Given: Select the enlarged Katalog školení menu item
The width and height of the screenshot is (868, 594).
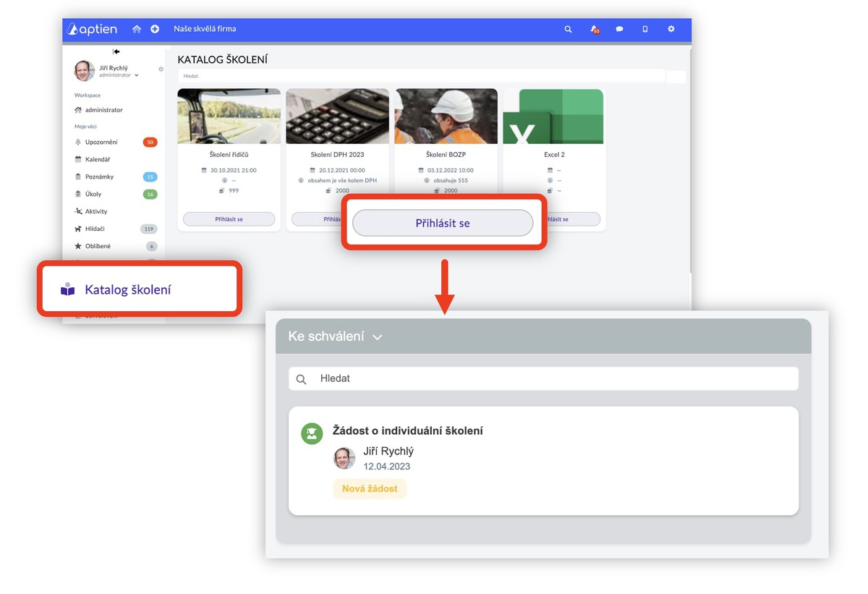Looking at the screenshot, I should coord(140,289).
